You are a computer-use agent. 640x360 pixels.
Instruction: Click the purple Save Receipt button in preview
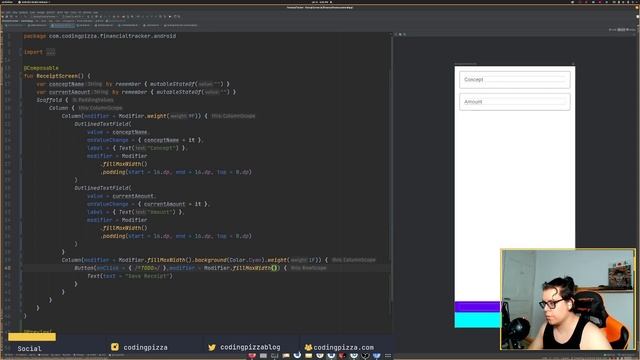point(477,306)
